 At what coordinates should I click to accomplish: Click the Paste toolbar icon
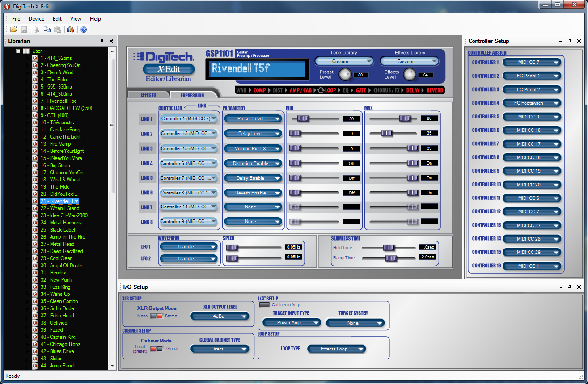(x=57, y=30)
